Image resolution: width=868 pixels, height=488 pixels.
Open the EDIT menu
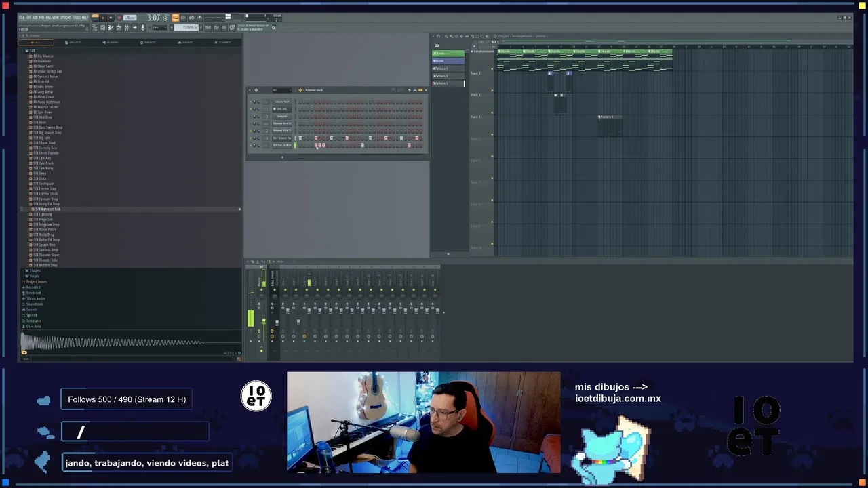click(28, 18)
